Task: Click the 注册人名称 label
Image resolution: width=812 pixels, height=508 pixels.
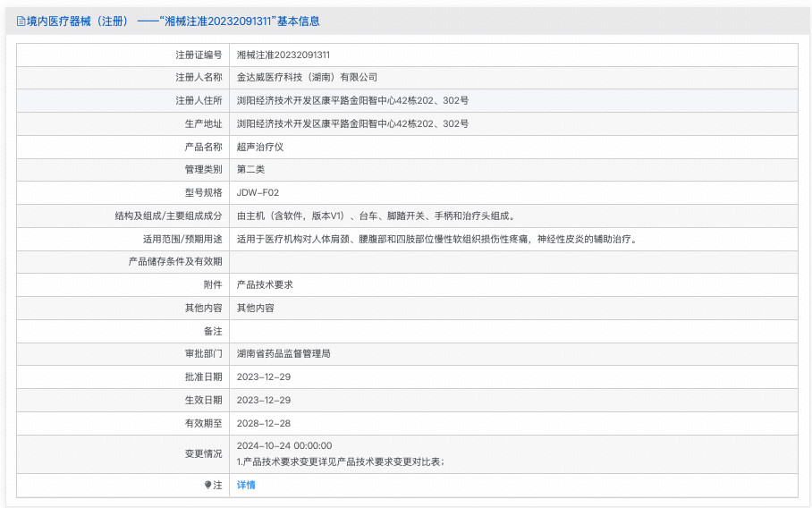Action: click(199, 77)
